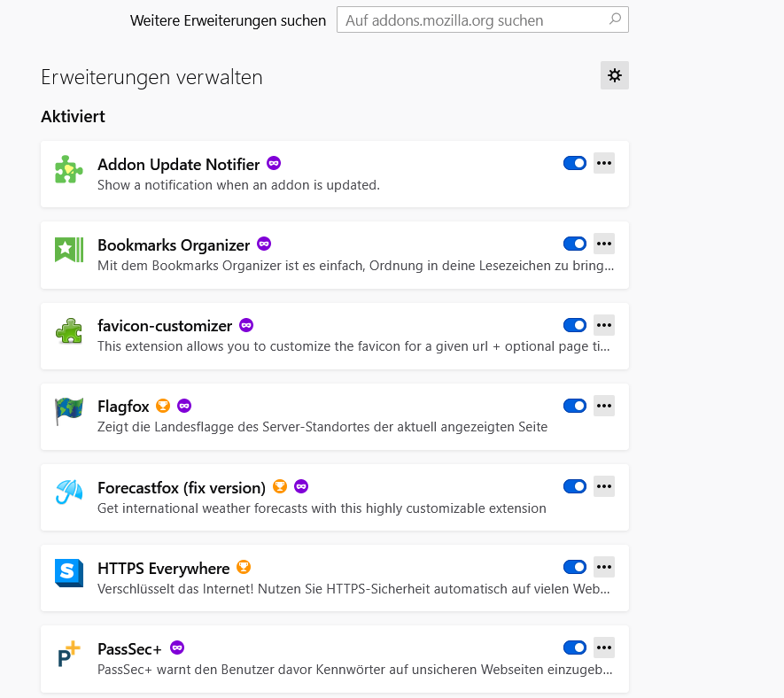Open the Forecastfox (fix version) details by name
Image resolution: width=784 pixels, height=698 pixels.
tap(182, 487)
